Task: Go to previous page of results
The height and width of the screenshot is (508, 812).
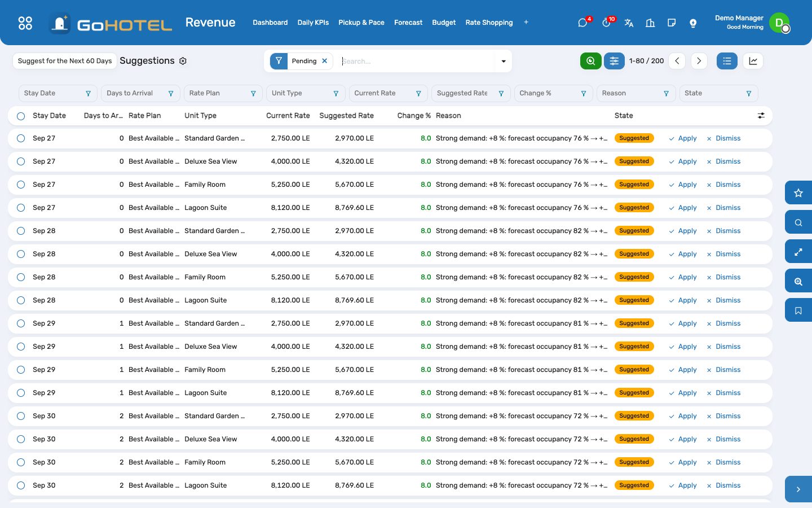Action: coord(677,61)
